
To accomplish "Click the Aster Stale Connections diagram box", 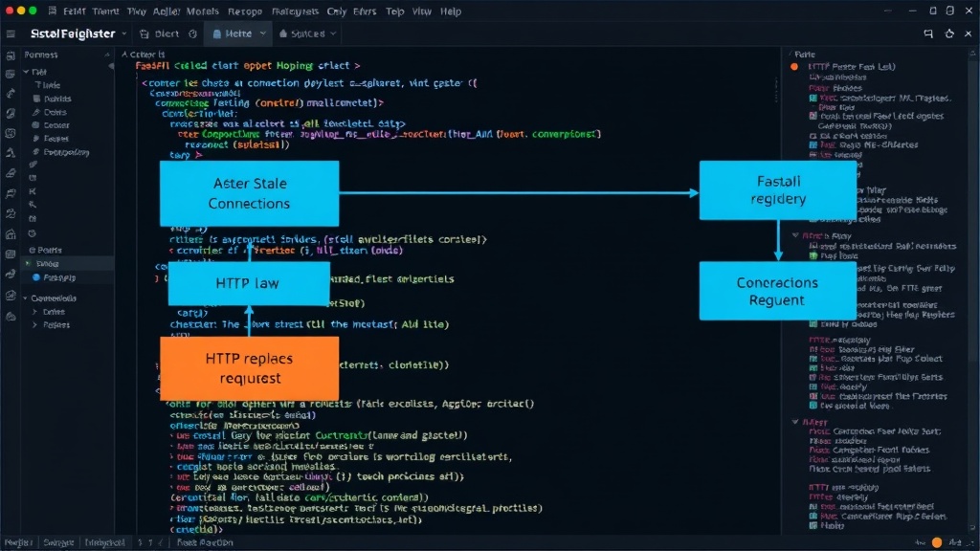I will tap(250, 193).
